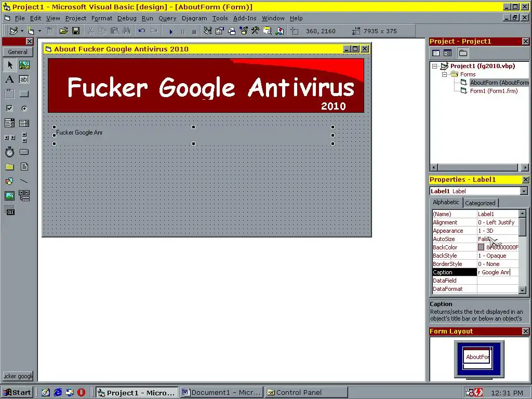Image resolution: width=532 pixels, height=399 pixels.
Task: Click the Start run arrow button
Action: click(171, 32)
